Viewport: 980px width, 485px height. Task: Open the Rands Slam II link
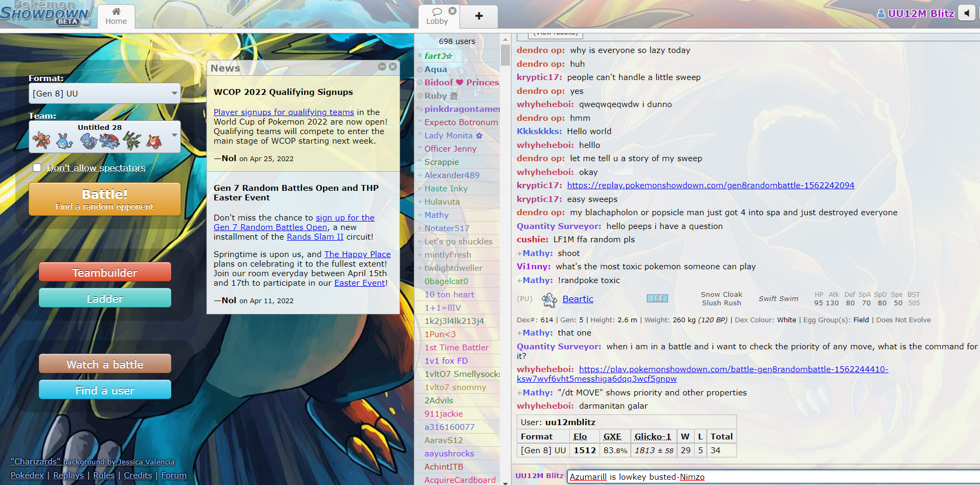tap(315, 236)
